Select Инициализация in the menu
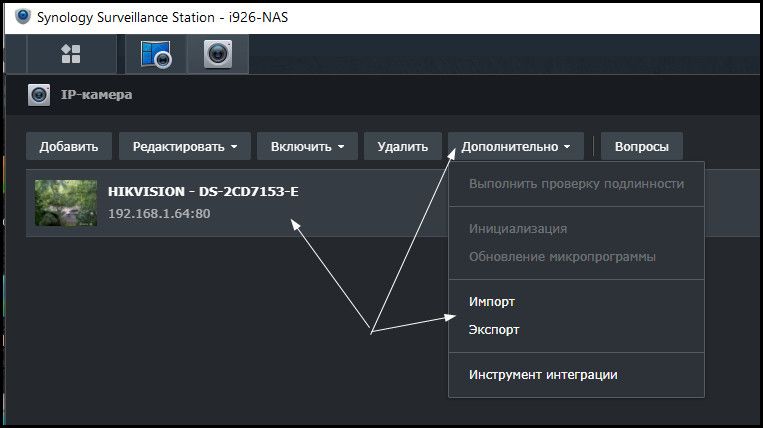 (x=518, y=229)
